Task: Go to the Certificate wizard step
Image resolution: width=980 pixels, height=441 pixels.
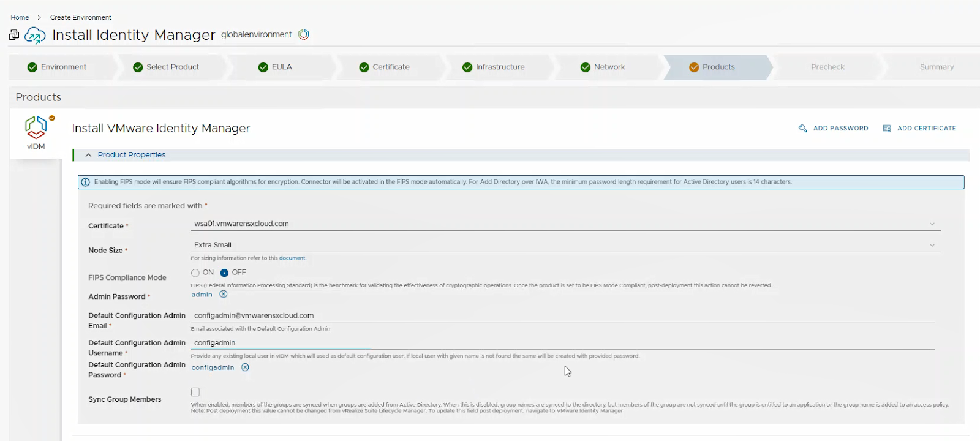Action: (390, 67)
